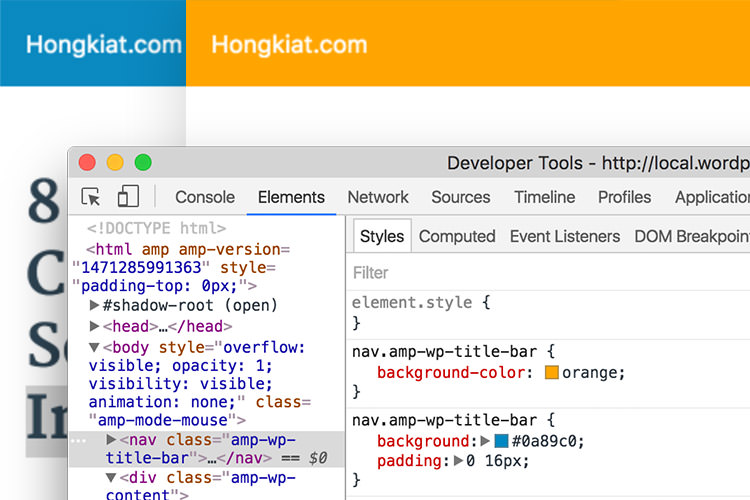The image size is (750, 500).
Task: Click Hongkiat.com logo in the blue bar
Action: pyautogui.click(x=104, y=44)
